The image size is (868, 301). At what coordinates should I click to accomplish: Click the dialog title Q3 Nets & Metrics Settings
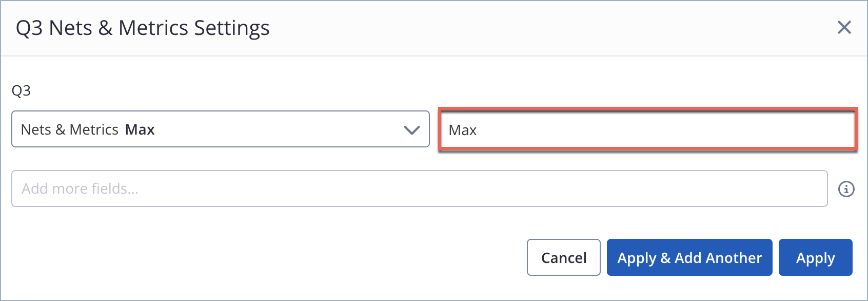pos(142,28)
